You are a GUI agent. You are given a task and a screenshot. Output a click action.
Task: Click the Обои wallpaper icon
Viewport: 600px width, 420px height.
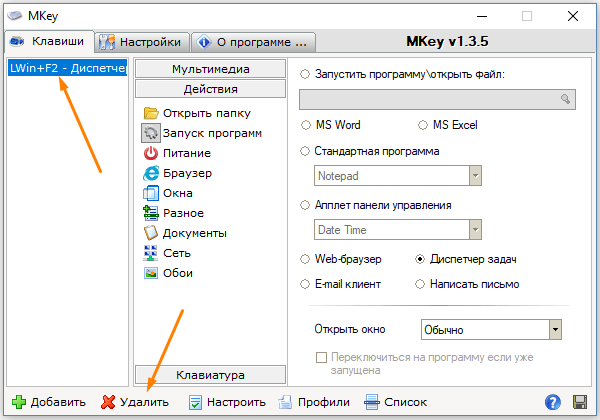151,273
